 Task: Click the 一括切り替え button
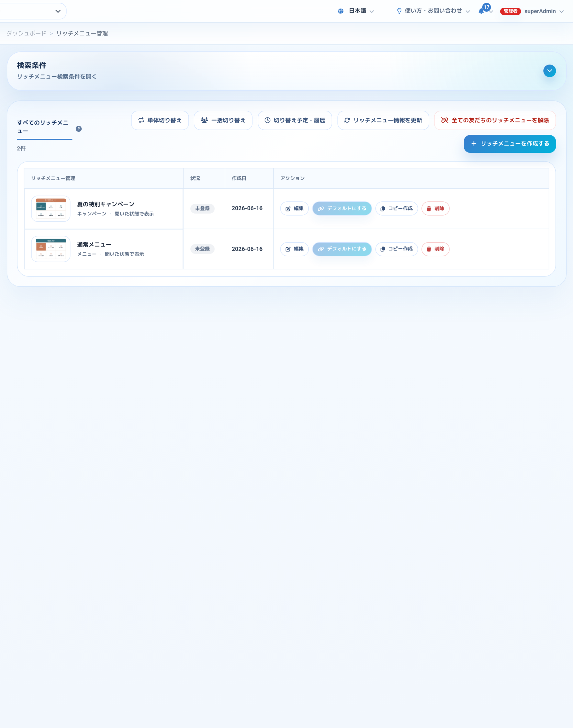click(x=223, y=120)
